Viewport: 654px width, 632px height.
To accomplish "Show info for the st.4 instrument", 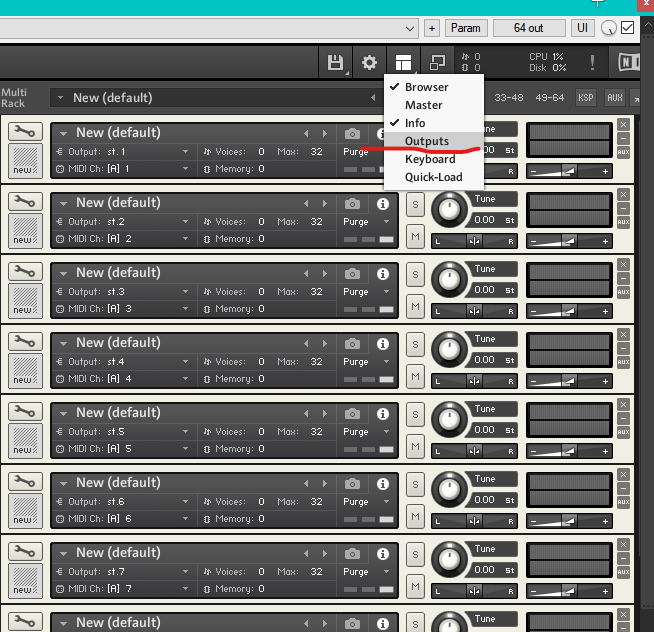I will click(383, 344).
